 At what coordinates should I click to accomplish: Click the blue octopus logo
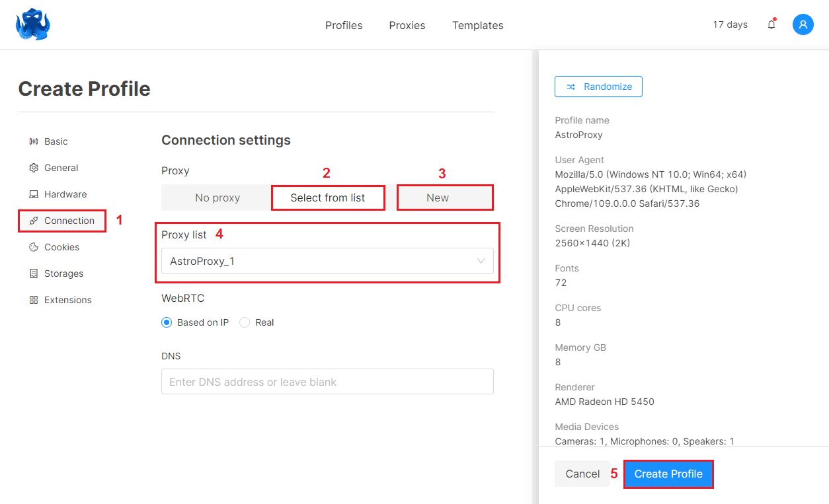click(x=34, y=24)
